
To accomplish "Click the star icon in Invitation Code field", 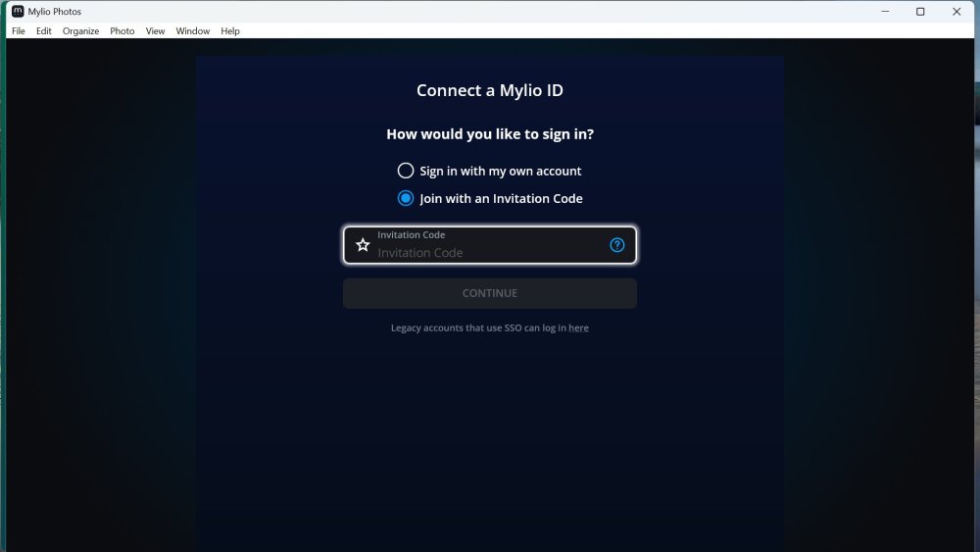I will point(363,245).
